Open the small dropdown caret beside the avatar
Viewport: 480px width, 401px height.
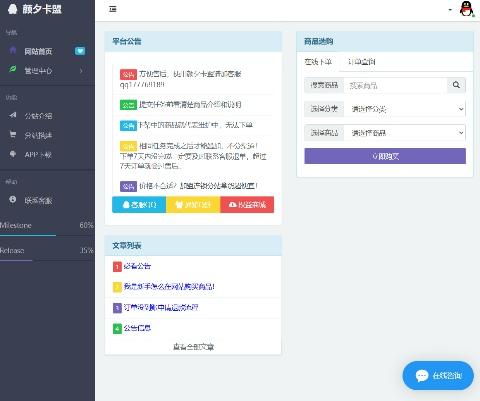pos(450,10)
